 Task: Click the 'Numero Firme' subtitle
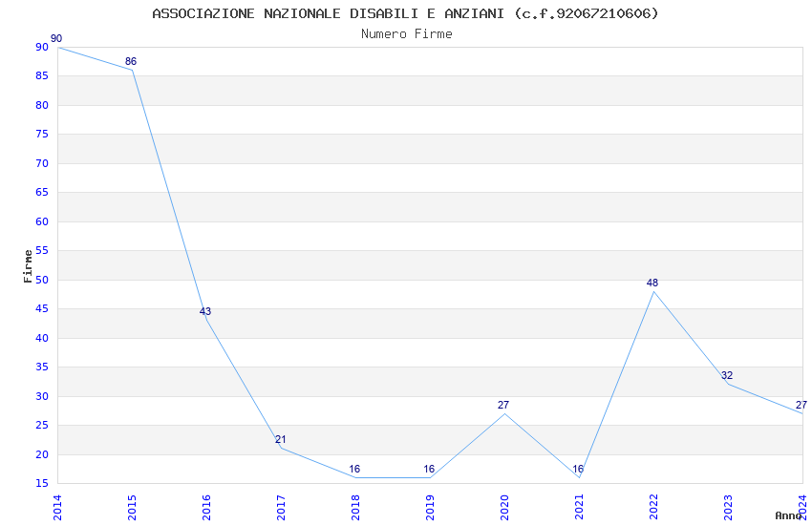[407, 34]
